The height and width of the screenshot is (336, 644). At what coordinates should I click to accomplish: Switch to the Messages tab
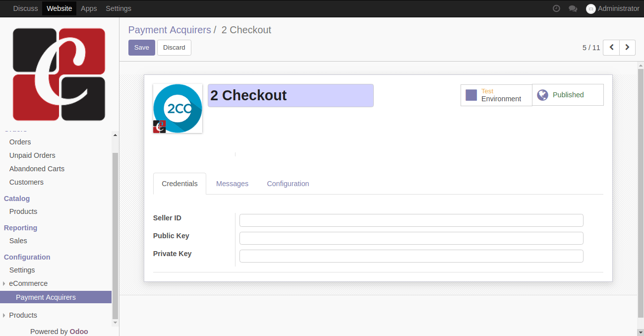232,184
